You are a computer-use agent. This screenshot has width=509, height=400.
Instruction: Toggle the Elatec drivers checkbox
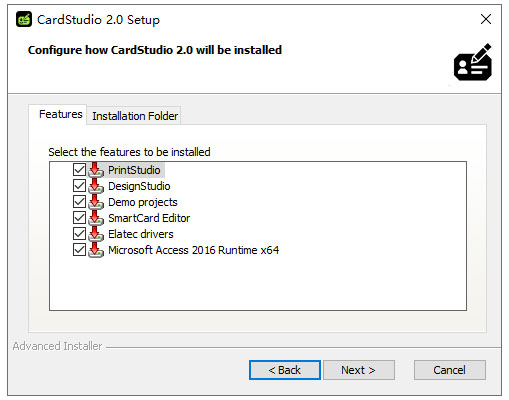tap(79, 234)
